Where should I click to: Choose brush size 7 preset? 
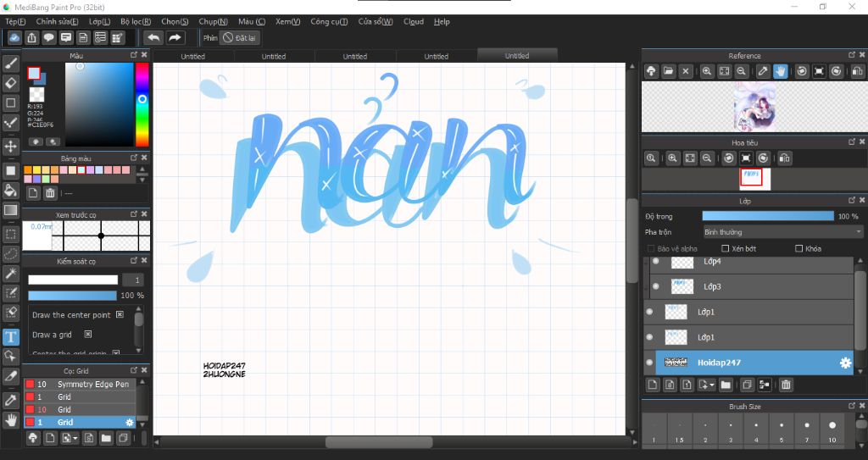click(x=807, y=432)
